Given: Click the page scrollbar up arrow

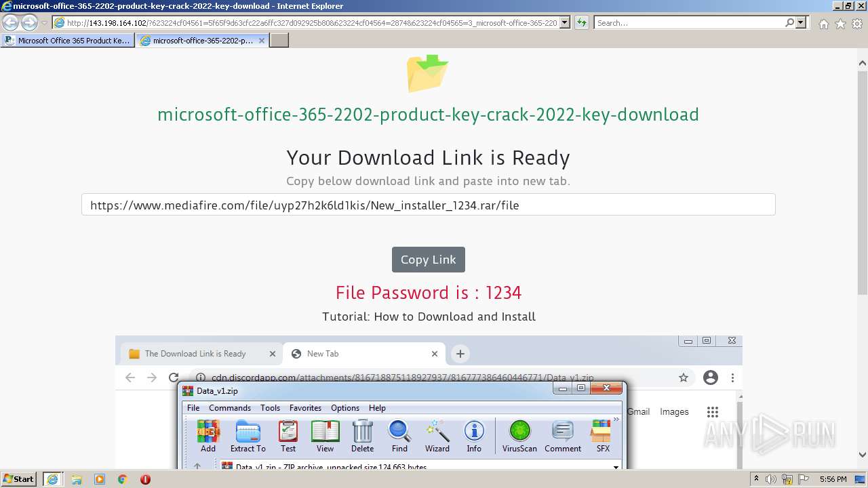Looking at the screenshot, I should tap(862, 63).
